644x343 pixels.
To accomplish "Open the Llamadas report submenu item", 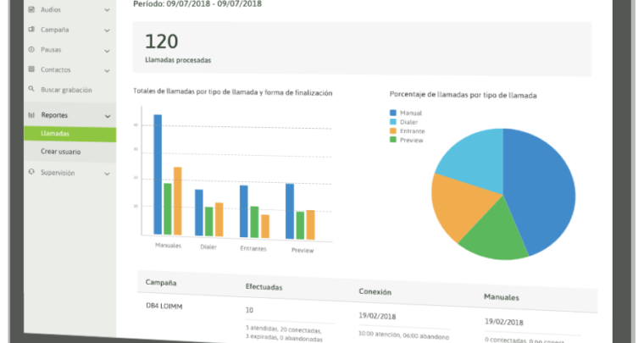I will pyautogui.click(x=55, y=134).
